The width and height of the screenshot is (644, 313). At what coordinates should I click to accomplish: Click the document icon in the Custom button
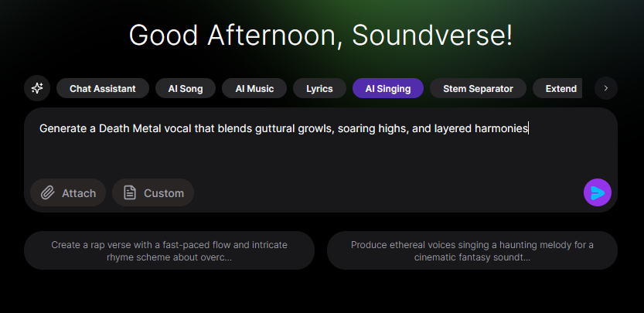[130, 192]
